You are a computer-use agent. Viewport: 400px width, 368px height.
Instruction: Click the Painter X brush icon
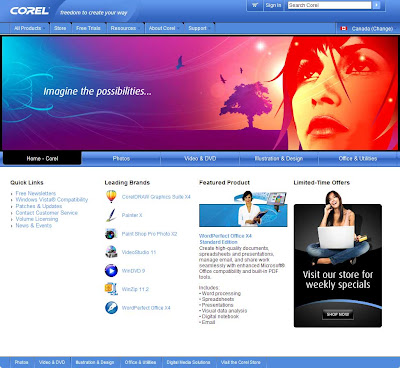(x=111, y=215)
